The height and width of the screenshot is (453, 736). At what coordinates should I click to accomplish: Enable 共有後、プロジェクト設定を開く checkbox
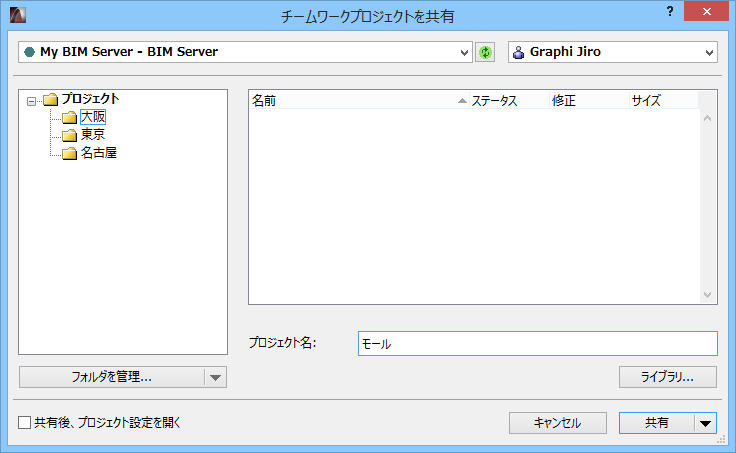tap(24, 422)
